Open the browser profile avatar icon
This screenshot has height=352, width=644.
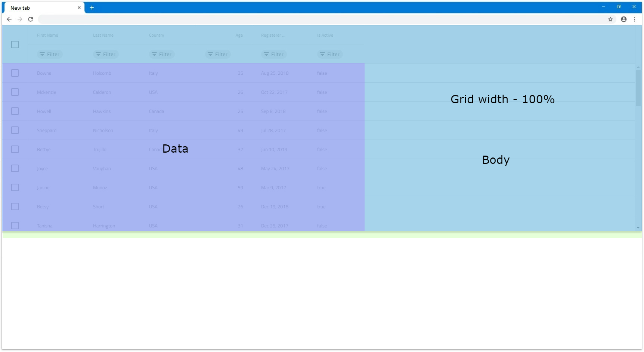pos(623,19)
